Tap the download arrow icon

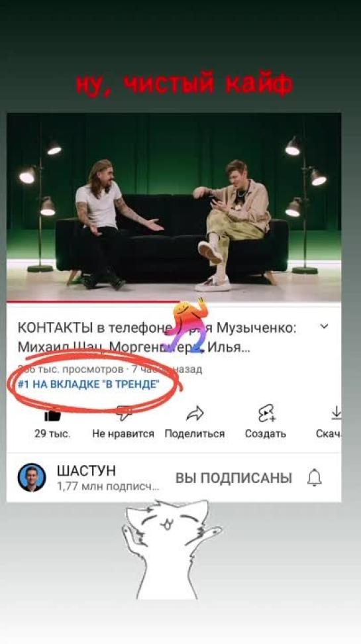(x=336, y=413)
